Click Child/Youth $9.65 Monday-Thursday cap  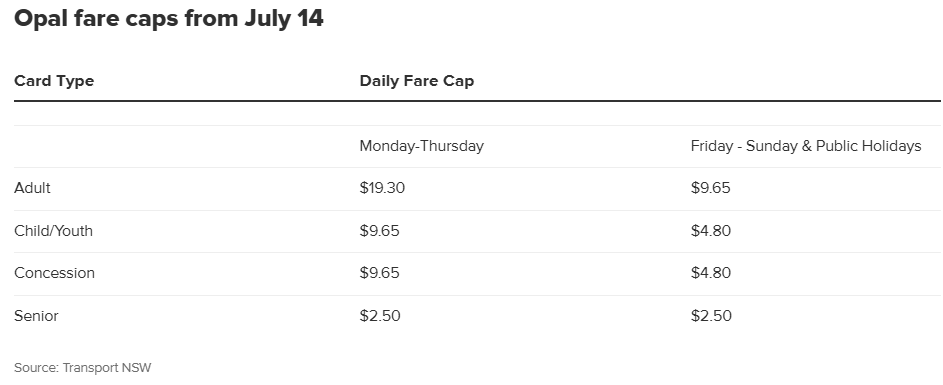click(379, 231)
